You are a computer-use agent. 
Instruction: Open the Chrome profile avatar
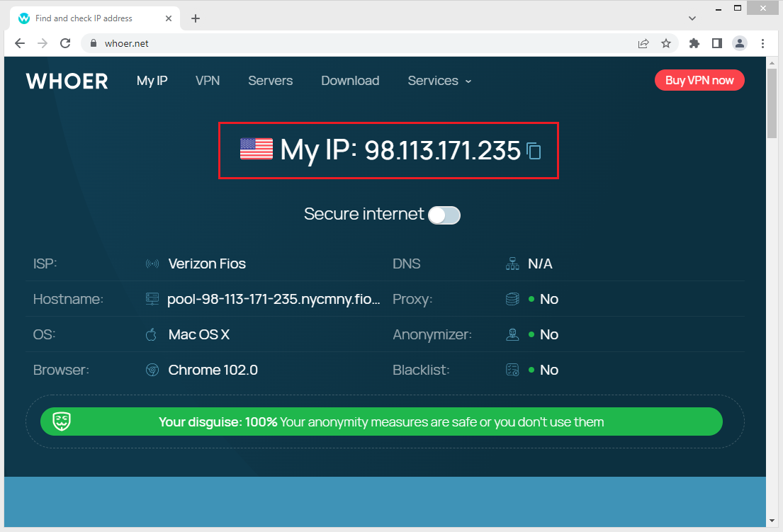[740, 43]
